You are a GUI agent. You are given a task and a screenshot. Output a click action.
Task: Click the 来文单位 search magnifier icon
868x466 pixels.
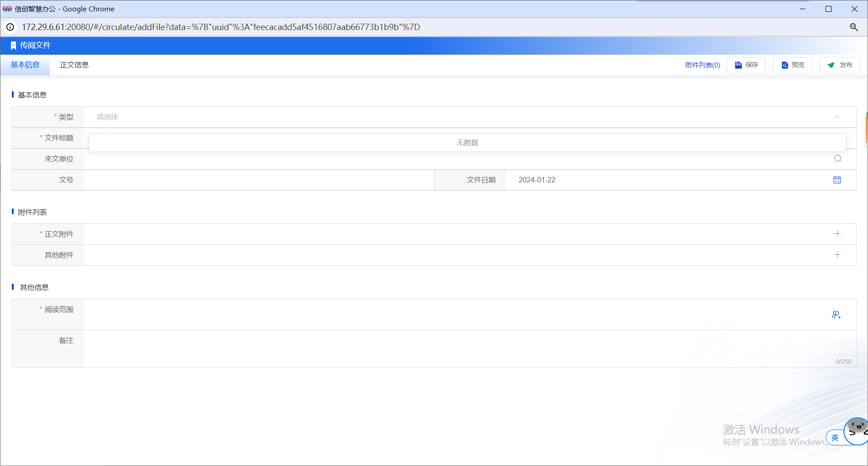(x=837, y=159)
